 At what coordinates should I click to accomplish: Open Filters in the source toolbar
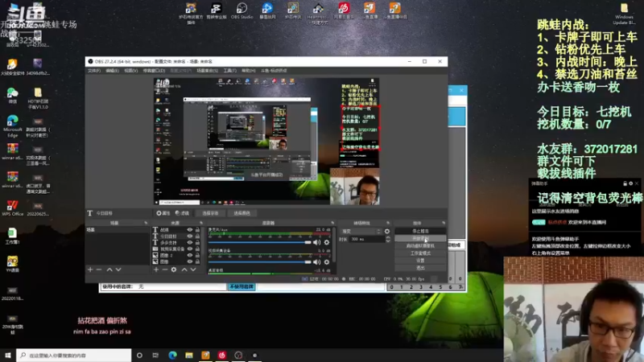(183, 213)
